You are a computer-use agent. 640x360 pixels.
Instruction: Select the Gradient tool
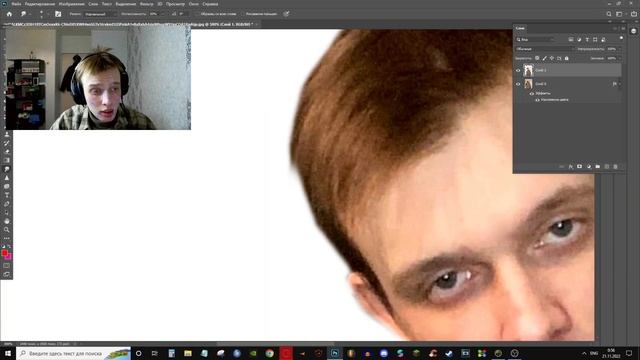(x=7, y=160)
